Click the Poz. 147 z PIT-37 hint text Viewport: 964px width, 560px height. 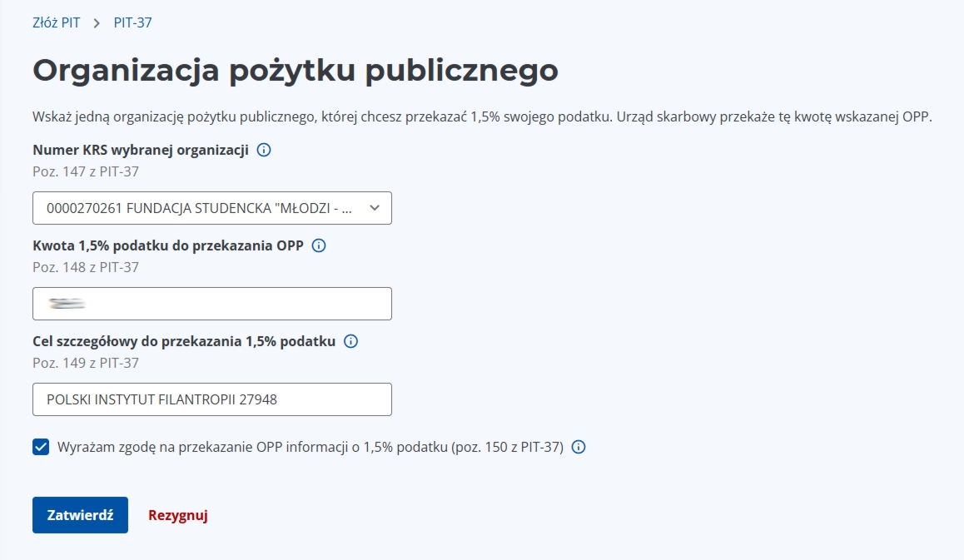[85, 172]
